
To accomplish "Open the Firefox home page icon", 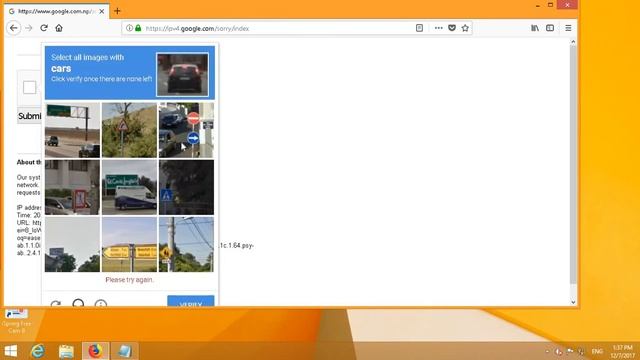I will pyautogui.click(x=59, y=28).
